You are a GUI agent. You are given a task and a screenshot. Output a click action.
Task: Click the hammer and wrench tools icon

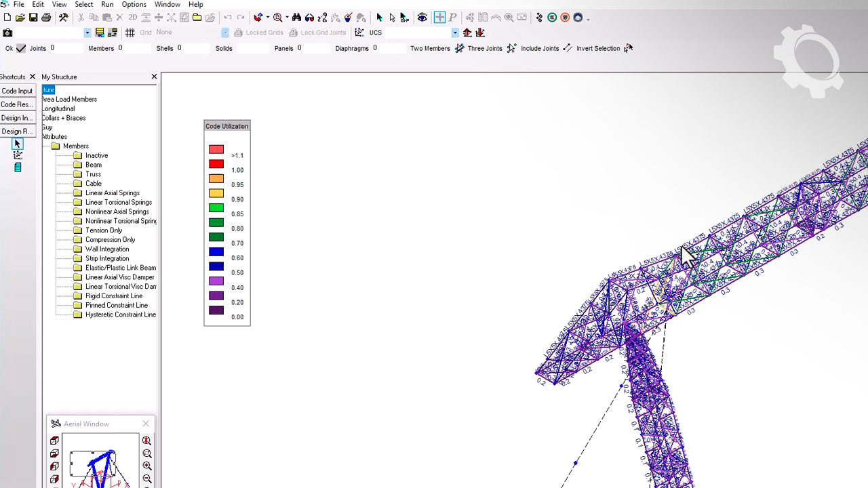(64, 18)
